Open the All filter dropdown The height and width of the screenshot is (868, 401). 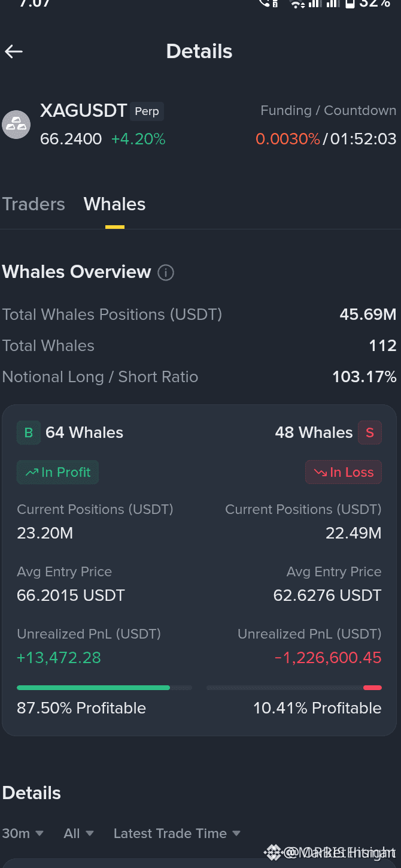click(x=79, y=833)
